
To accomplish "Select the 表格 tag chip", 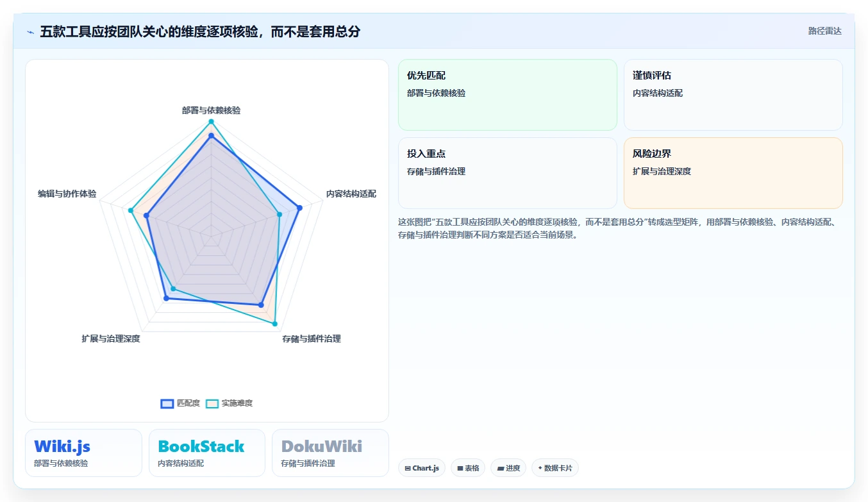I will click(468, 468).
